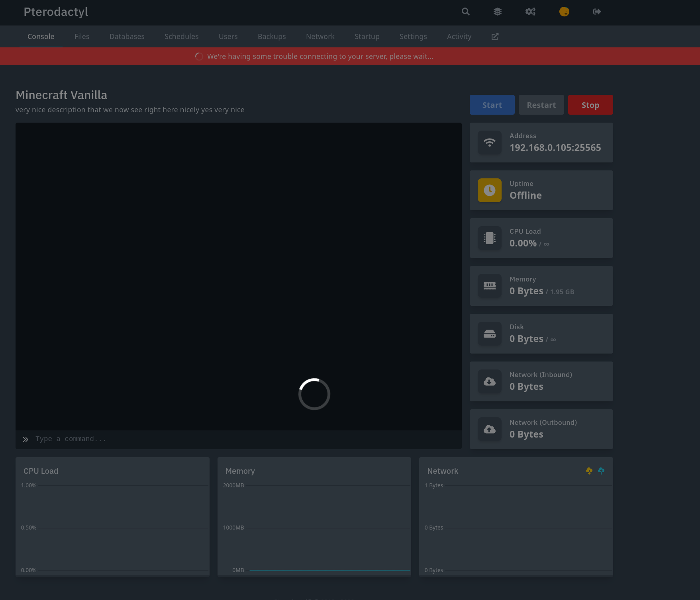
Task: Click the '1.95 GB' memory limit text
Action: (562, 292)
